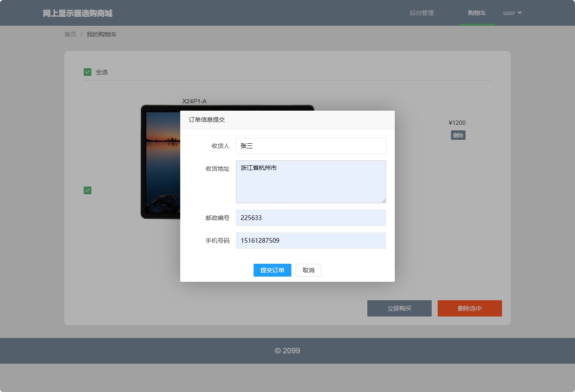Screen dimensions: 575x392
Task: Toggle the 全选 select all checkbox
Action: pos(88,72)
